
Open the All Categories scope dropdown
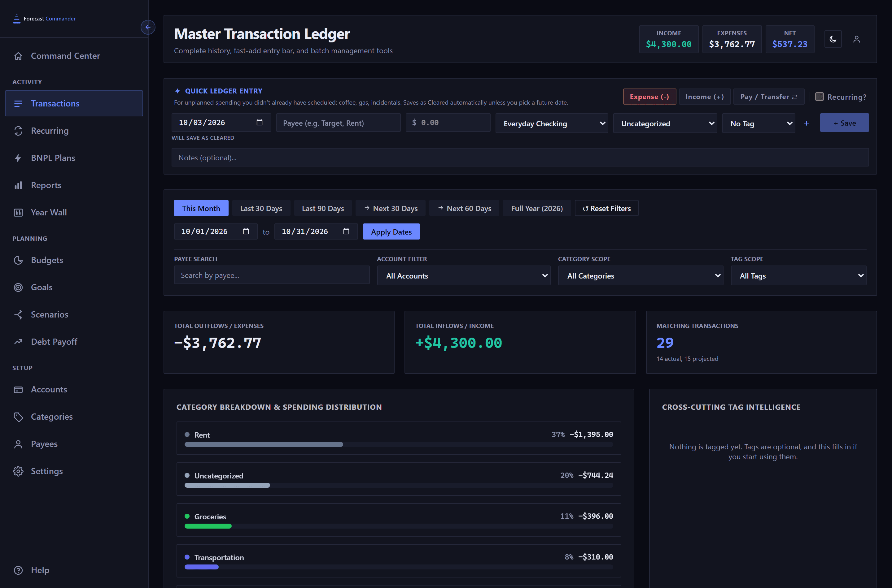(640, 275)
